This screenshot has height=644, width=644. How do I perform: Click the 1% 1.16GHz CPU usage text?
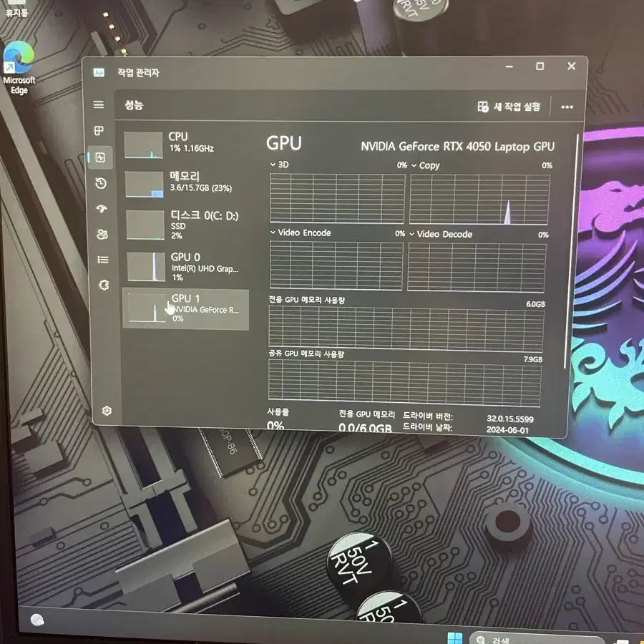192,148
